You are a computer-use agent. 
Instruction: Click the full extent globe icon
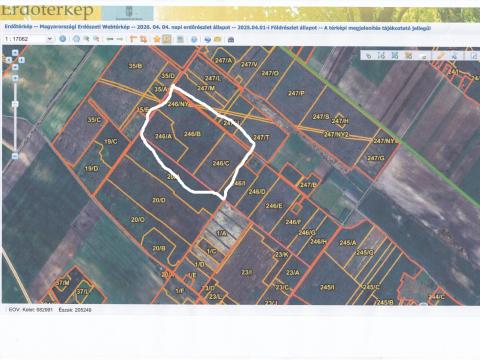[76, 39]
